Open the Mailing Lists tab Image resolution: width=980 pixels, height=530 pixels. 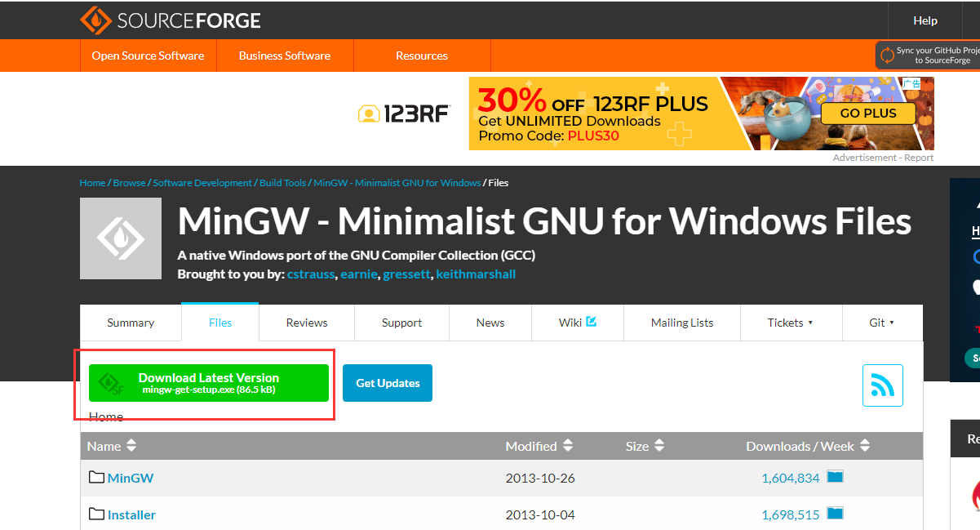[x=682, y=323]
